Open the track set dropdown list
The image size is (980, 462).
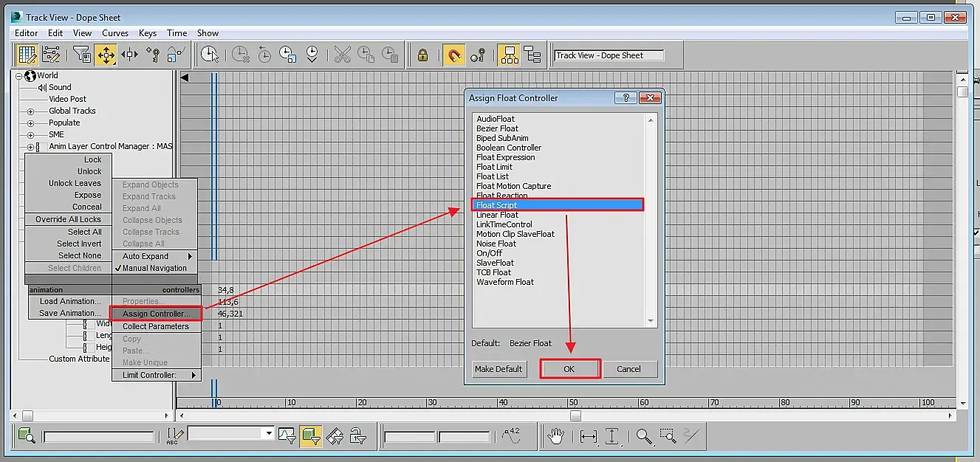pyautogui.click(x=268, y=433)
